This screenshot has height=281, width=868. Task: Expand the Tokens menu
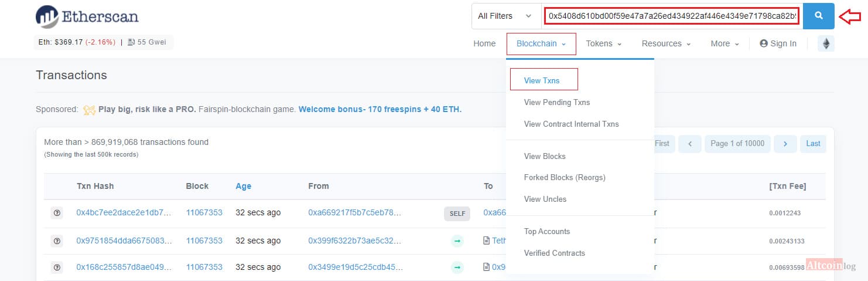coord(604,43)
